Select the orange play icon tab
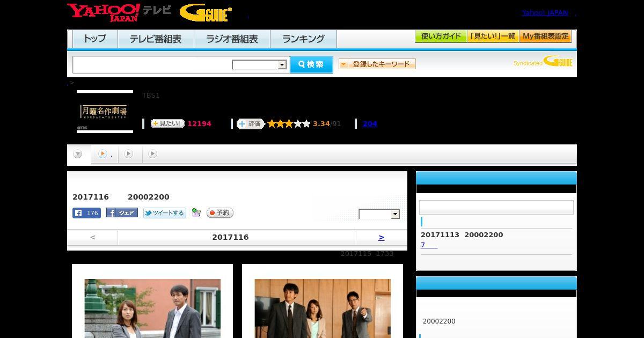 tap(105, 154)
